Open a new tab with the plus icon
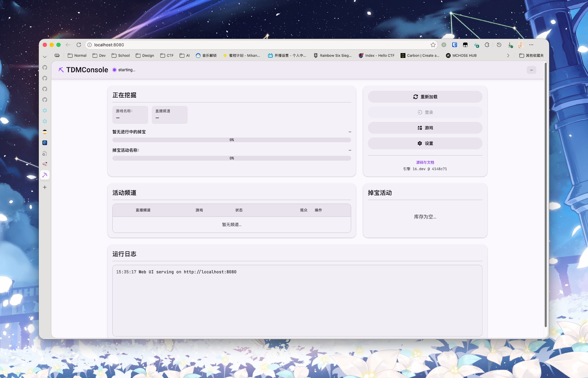 45,187
